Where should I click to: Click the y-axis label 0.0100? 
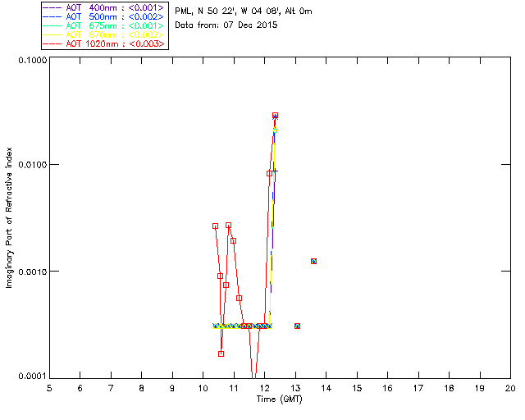coord(33,164)
